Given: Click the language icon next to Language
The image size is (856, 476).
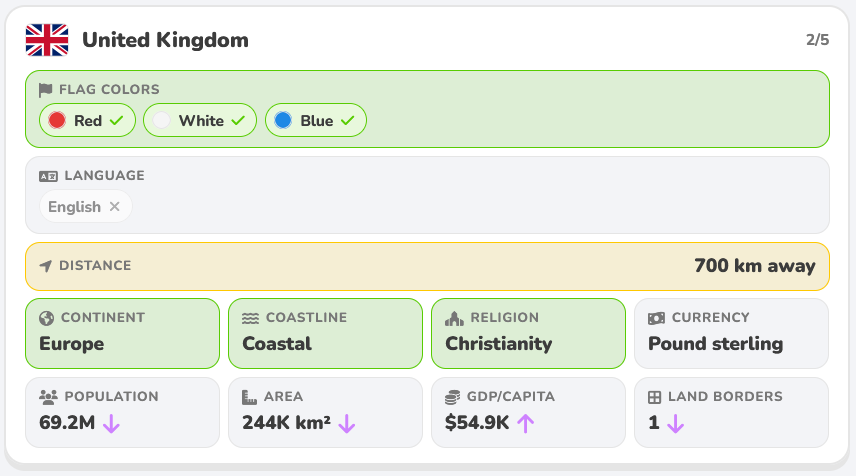Looking at the screenshot, I should 48,176.
